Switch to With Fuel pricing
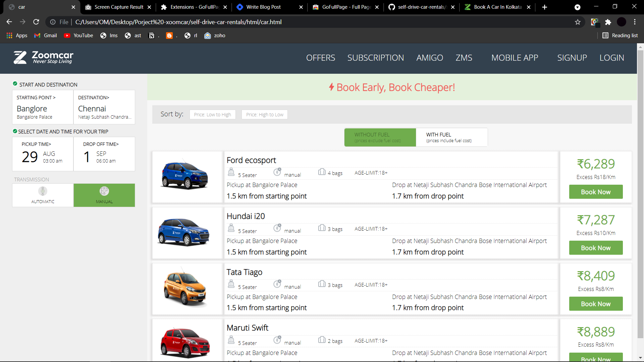This screenshot has height=362, width=644. (x=451, y=137)
